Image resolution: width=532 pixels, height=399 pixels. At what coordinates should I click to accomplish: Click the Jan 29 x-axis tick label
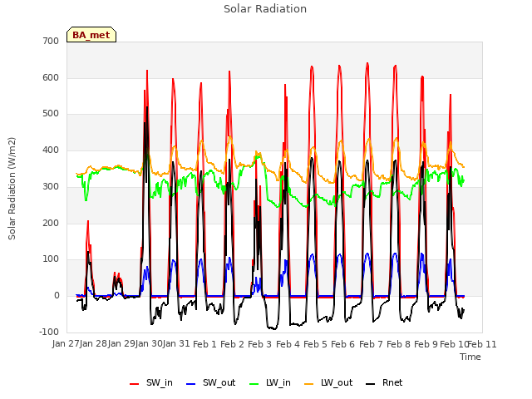[122, 344]
